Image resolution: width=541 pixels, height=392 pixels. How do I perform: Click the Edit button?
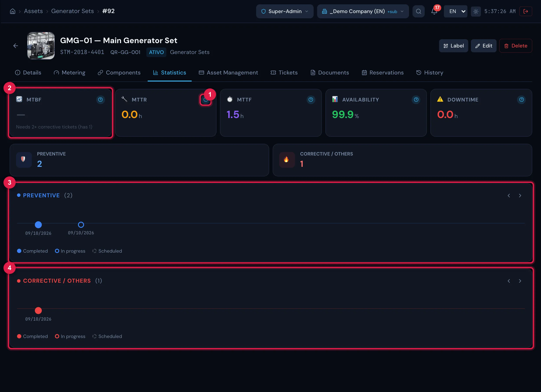point(484,46)
